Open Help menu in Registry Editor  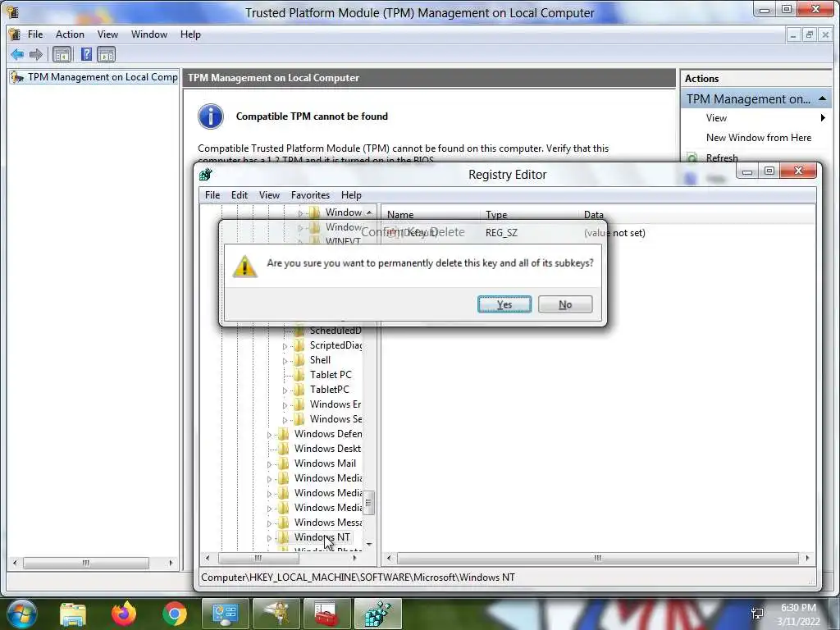point(351,195)
